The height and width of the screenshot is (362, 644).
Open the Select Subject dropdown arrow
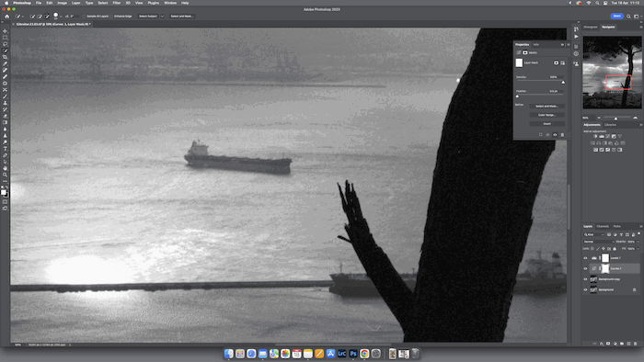pos(162,17)
